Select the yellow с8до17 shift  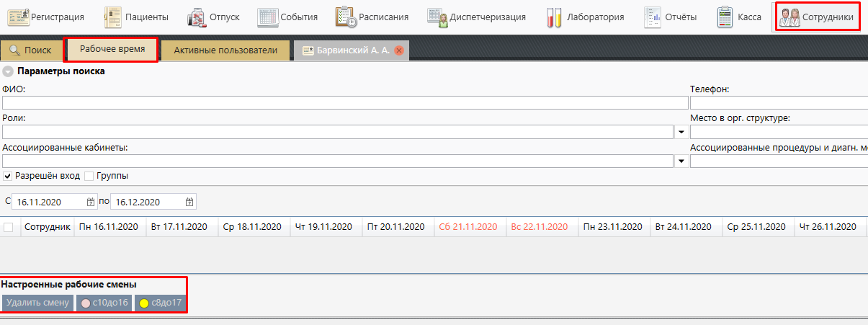coord(160,303)
